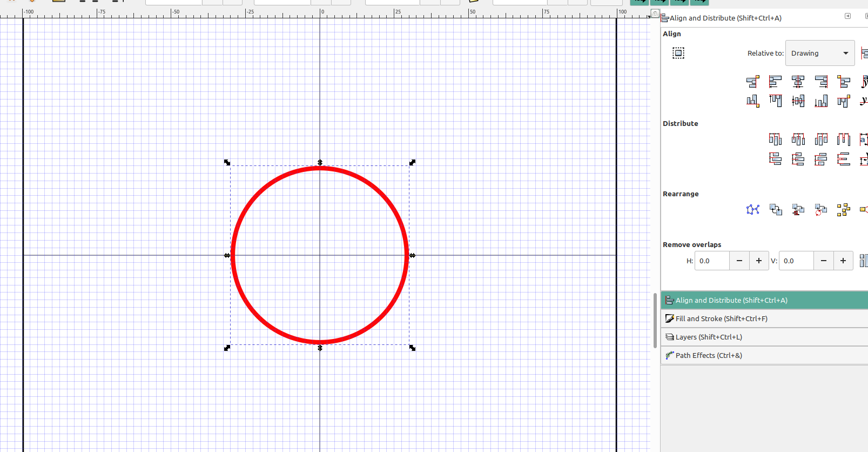Exchange positions by rotating clockwise

[x=821, y=210]
